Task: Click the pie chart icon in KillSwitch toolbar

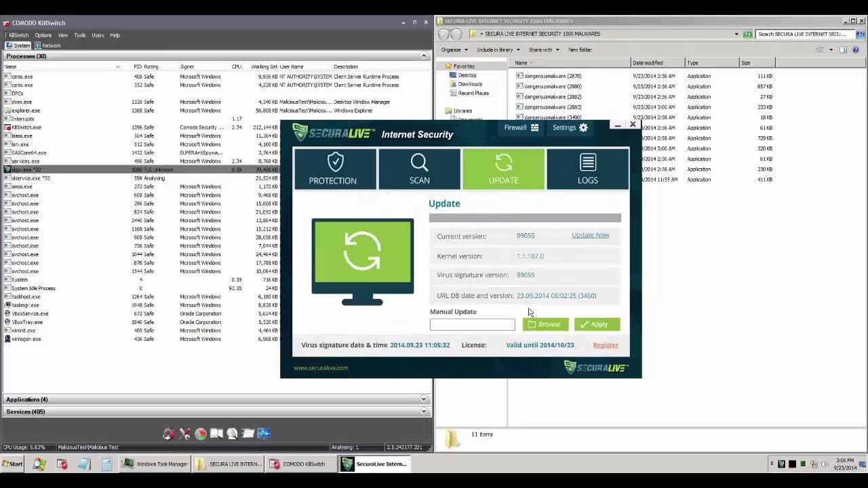Action: [200, 434]
